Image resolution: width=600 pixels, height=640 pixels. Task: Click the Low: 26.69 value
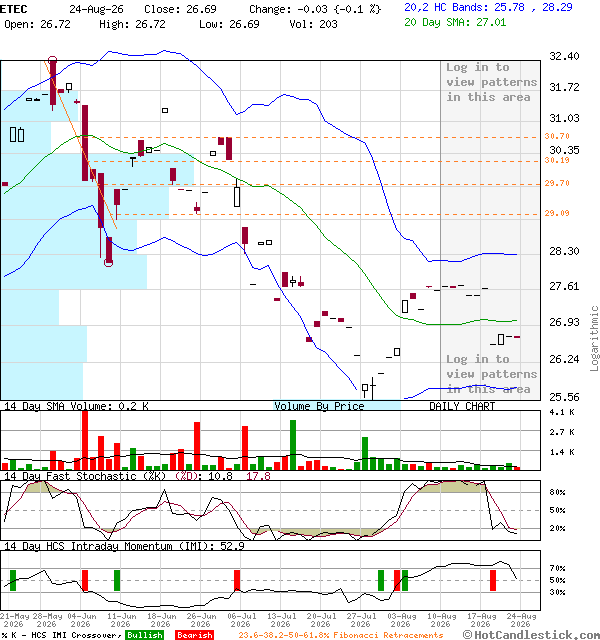point(229,24)
